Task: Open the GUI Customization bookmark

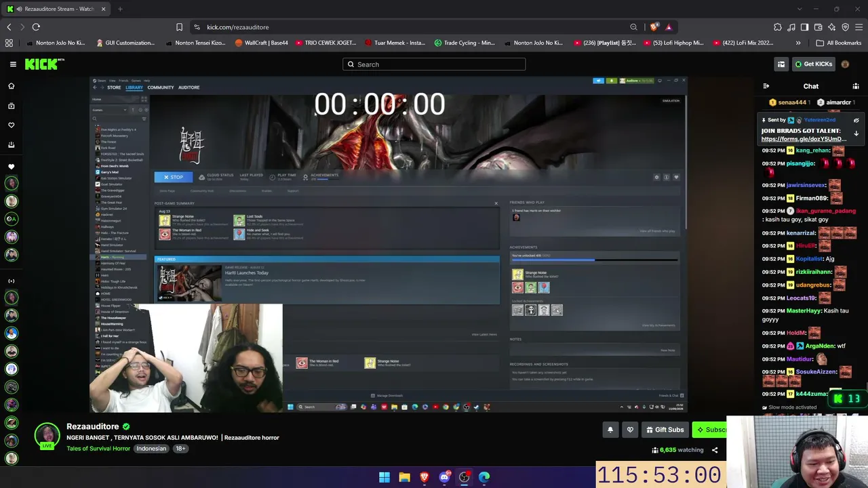Action: point(125,43)
